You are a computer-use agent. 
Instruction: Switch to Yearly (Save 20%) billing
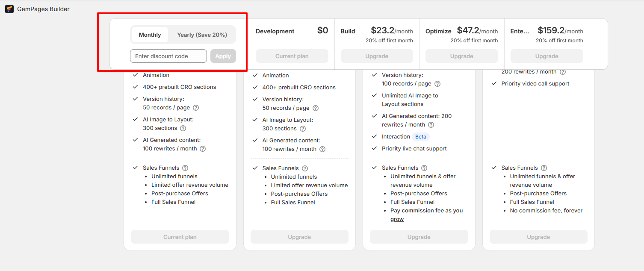point(202,35)
